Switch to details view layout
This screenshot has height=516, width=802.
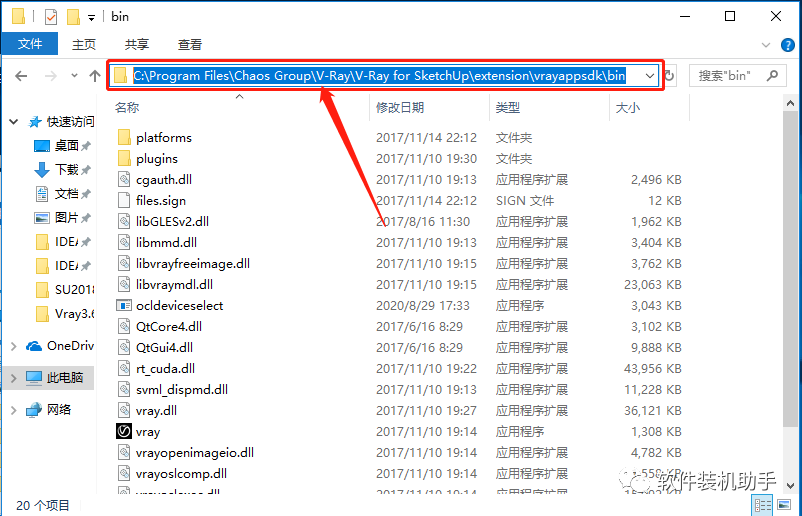(763, 505)
